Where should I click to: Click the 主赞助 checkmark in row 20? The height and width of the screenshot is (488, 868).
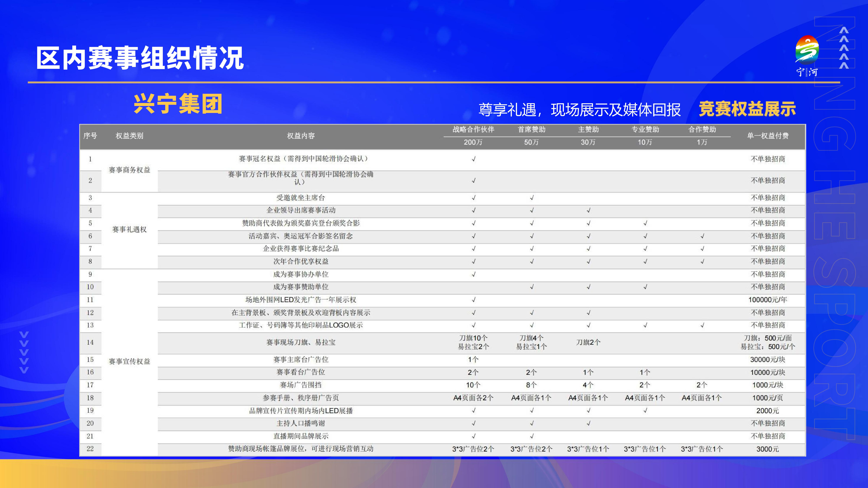[x=588, y=423]
